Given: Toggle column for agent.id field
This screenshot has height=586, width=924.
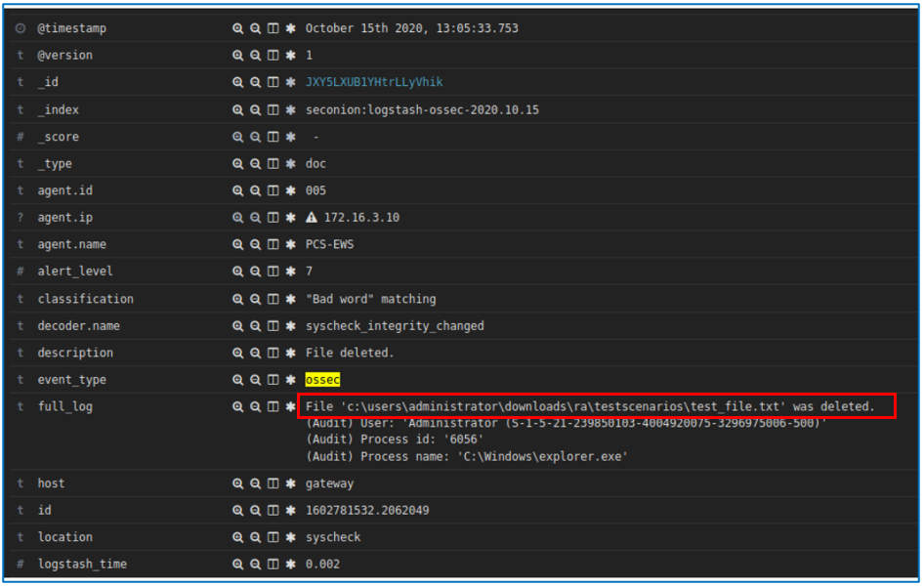Looking at the screenshot, I should [x=273, y=190].
